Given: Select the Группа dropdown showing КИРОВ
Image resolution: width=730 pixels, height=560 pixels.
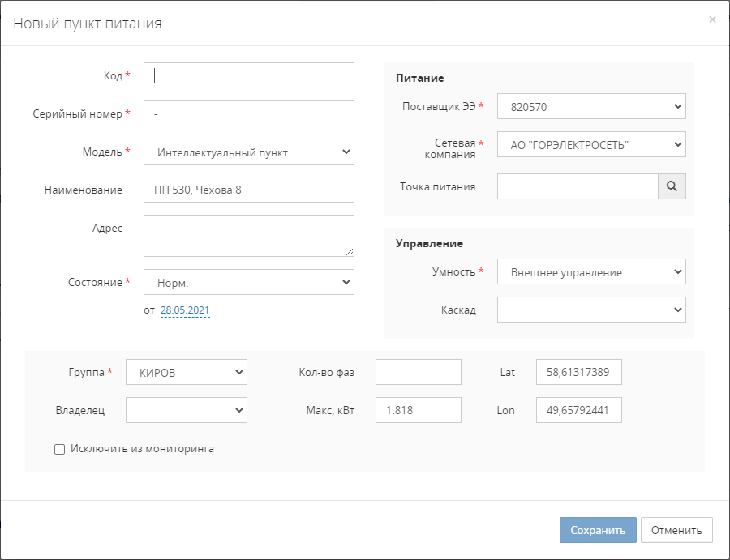Looking at the screenshot, I should [x=187, y=373].
